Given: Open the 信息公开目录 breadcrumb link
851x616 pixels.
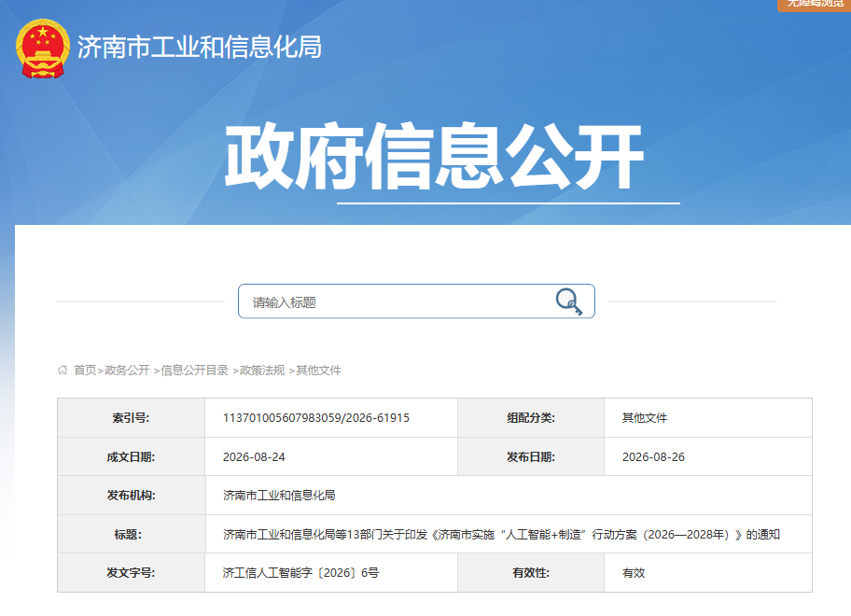Looking at the screenshot, I should pos(194,371).
